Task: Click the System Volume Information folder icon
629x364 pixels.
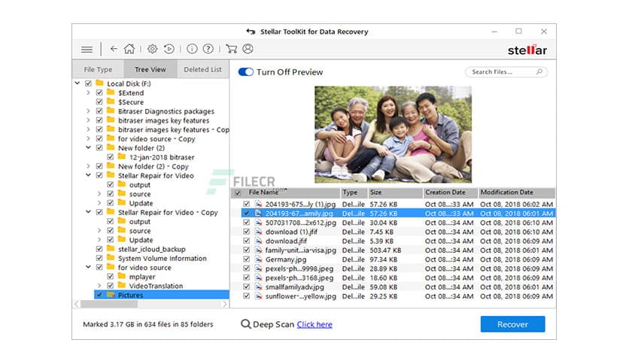Action: coord(111,258)
